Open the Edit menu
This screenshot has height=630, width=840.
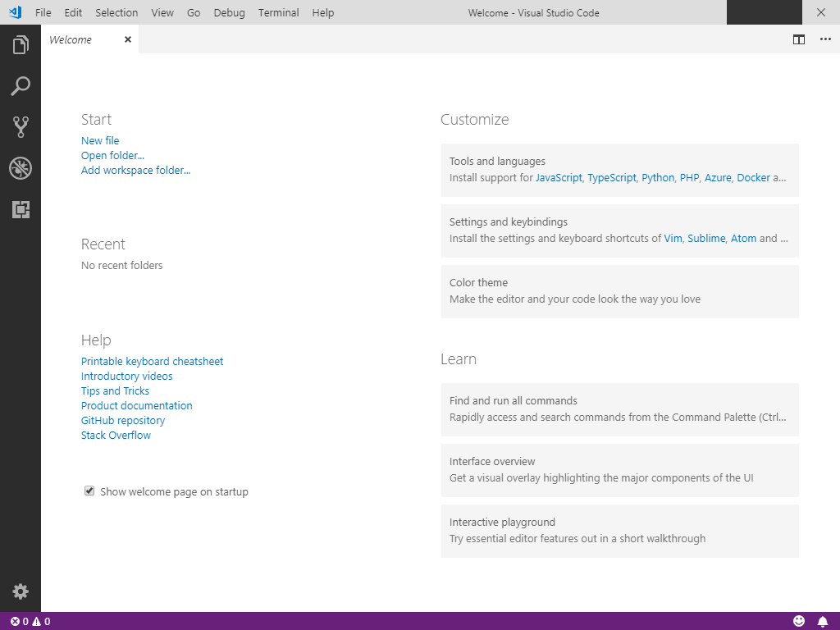[73, 12]
